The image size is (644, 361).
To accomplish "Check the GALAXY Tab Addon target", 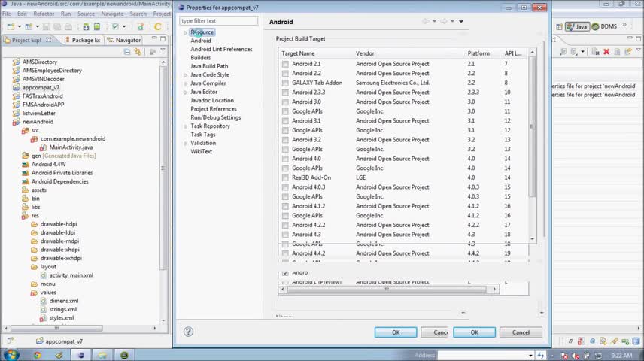I will click(285, 83).
